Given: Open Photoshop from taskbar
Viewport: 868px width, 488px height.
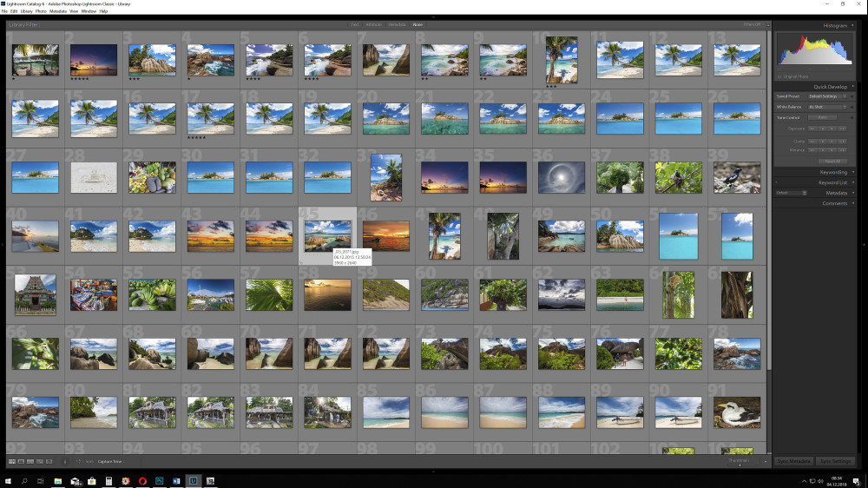Looking at the screenshot, I should pos(160,481).
